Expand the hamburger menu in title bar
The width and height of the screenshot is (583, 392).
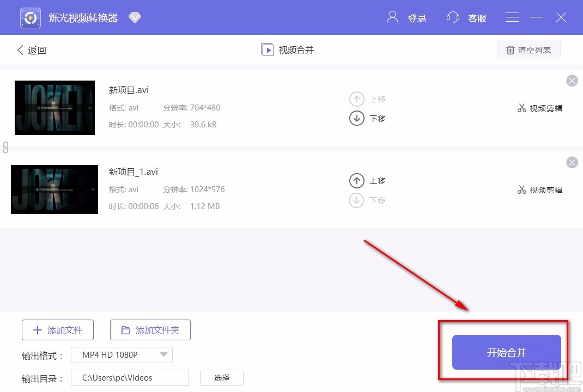coord(512,17)
